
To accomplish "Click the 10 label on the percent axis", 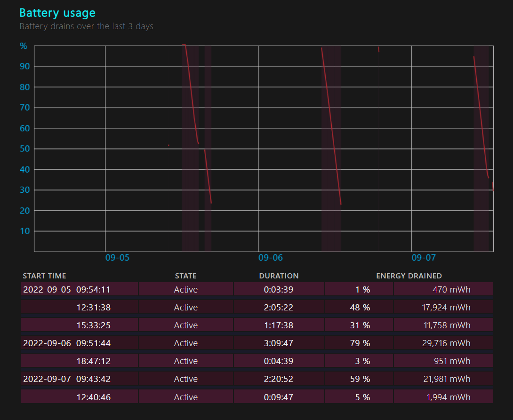I will [24, 231].
